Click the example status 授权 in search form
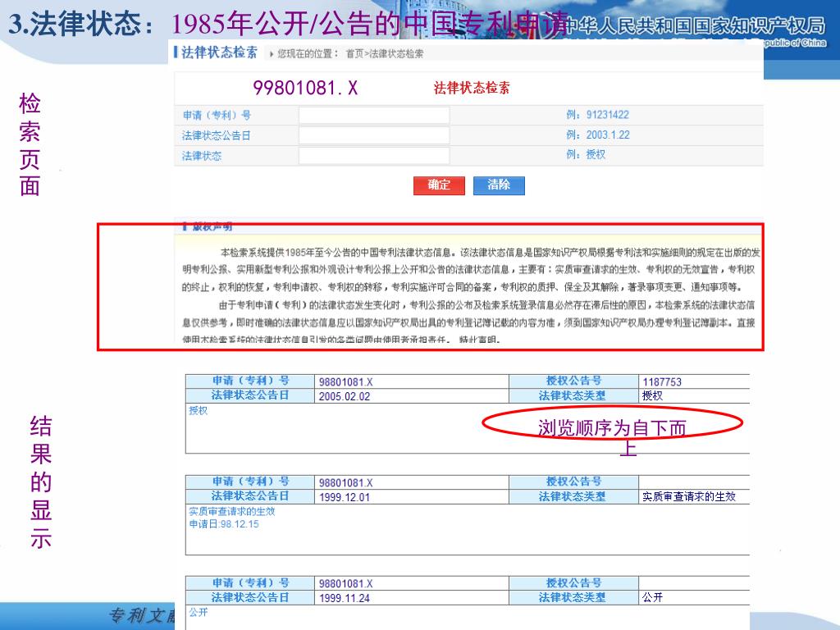 [596, 155]
